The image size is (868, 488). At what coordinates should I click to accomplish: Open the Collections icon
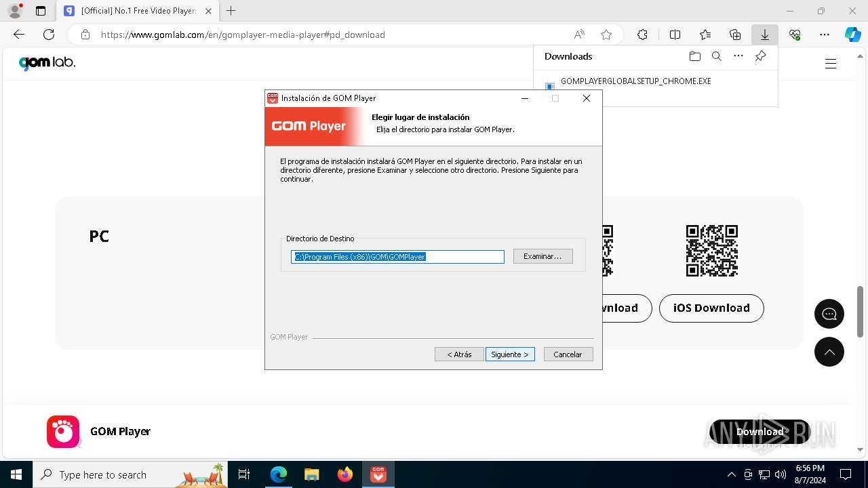pos(735,35)
